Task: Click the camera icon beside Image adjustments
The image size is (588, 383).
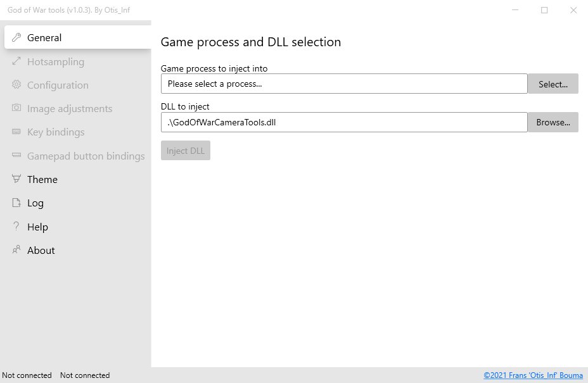Action: (16, 108)
